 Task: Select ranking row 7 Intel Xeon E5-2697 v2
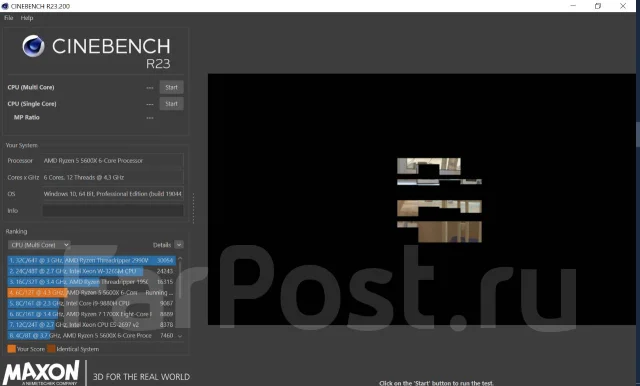click(91, 324)
